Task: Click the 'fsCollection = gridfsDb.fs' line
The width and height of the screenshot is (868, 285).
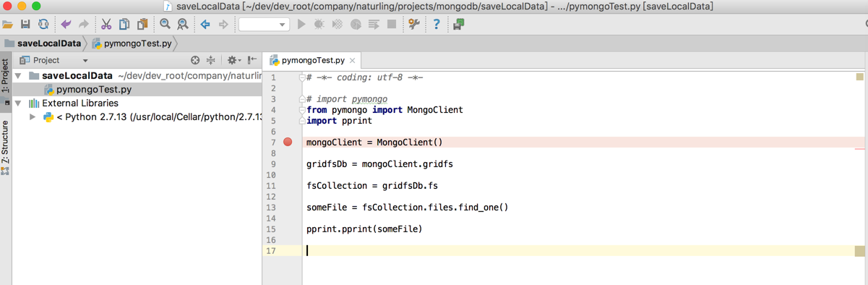Action: click(x=371, y=186)
